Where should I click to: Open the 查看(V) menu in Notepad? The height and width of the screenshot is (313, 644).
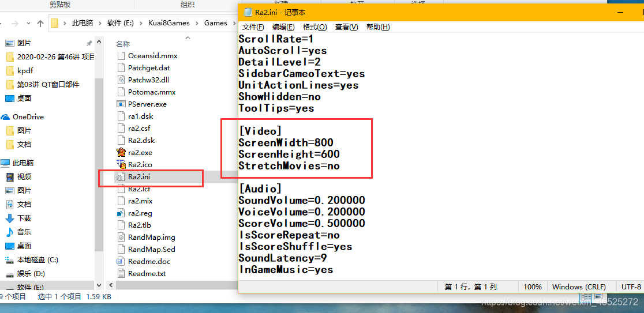click(x=347, y=27)
